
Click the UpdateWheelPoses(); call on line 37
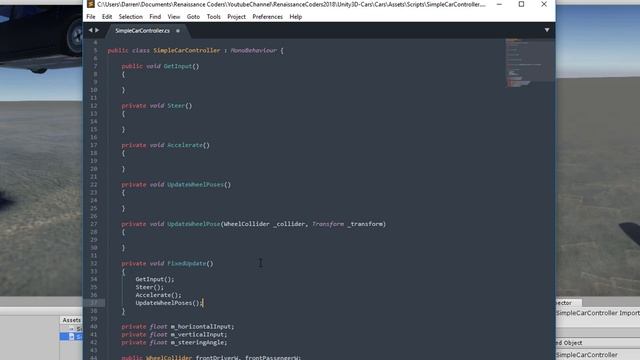pos(169,303)
